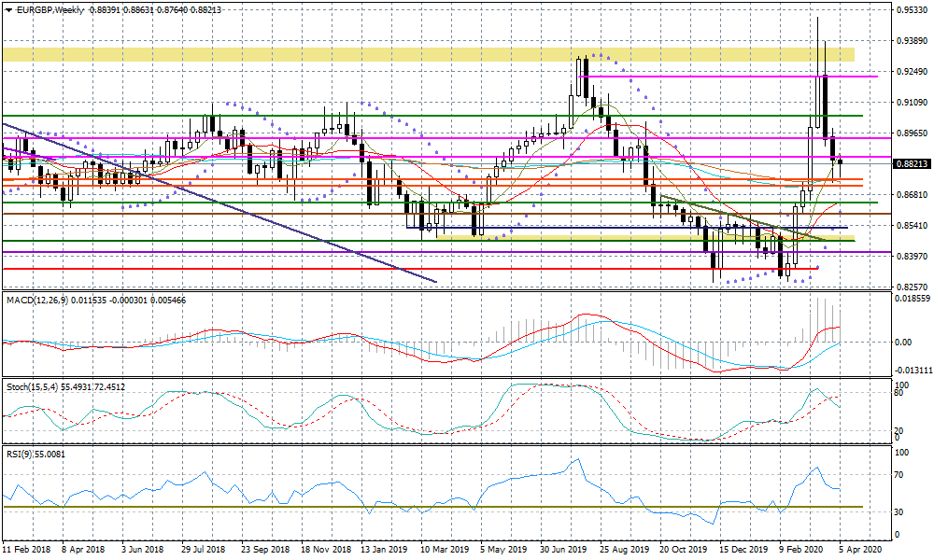Click price axis value 0.89650

pyautogui.click(x=913, y=133)
